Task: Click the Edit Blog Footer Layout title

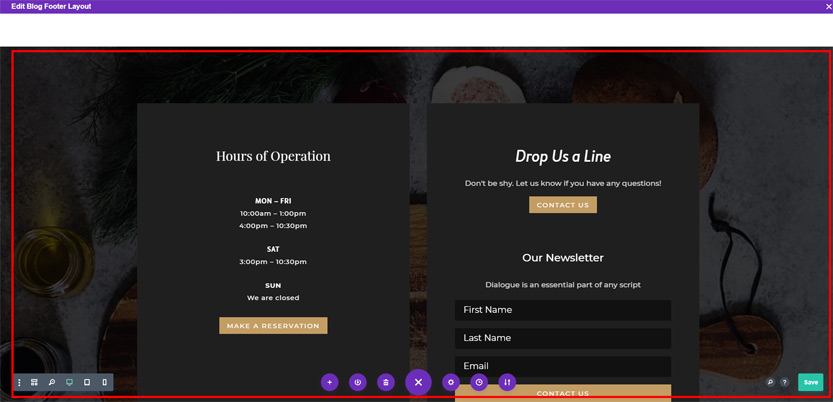Action: (51, 6)
